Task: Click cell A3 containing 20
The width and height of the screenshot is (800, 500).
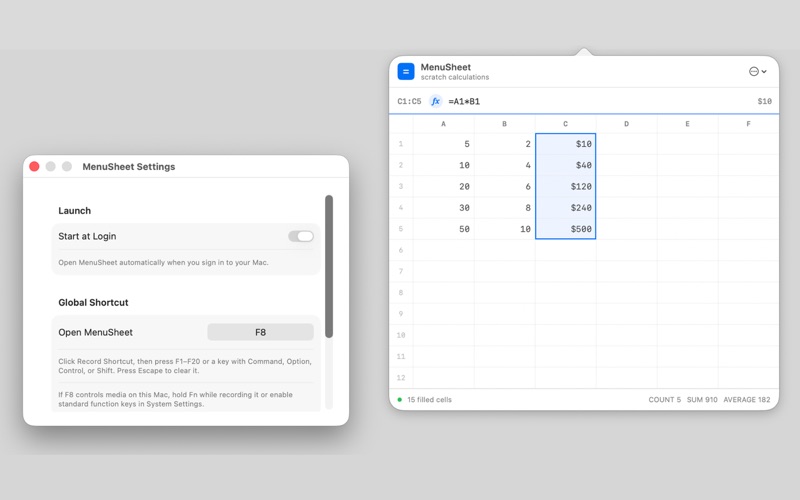Action: [x=443, y=186]
